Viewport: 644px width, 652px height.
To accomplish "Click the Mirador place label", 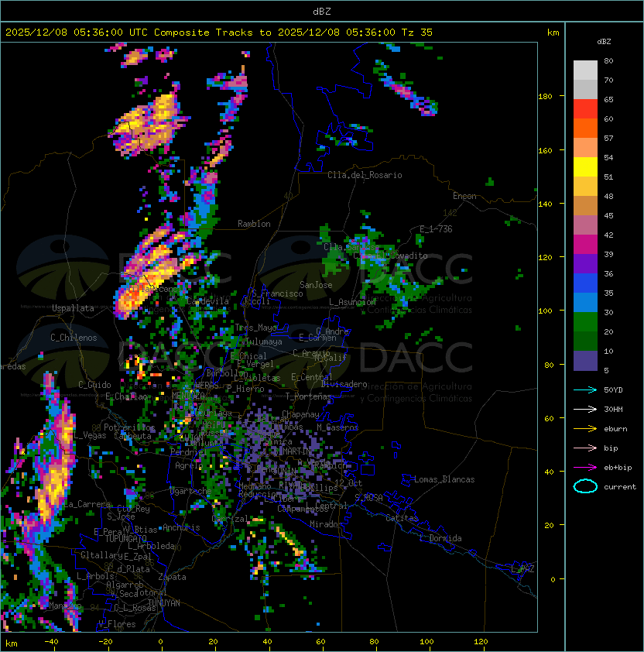I will pyautogui.click(x=327, y=524).
